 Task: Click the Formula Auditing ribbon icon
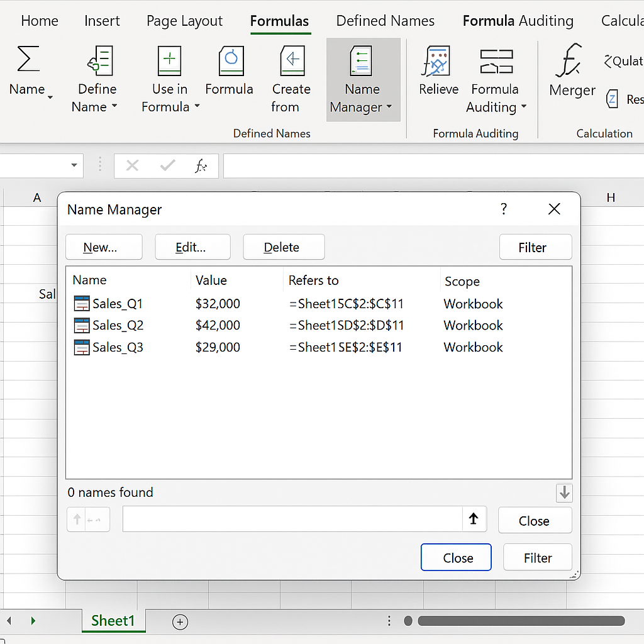[x=497, y=62]
